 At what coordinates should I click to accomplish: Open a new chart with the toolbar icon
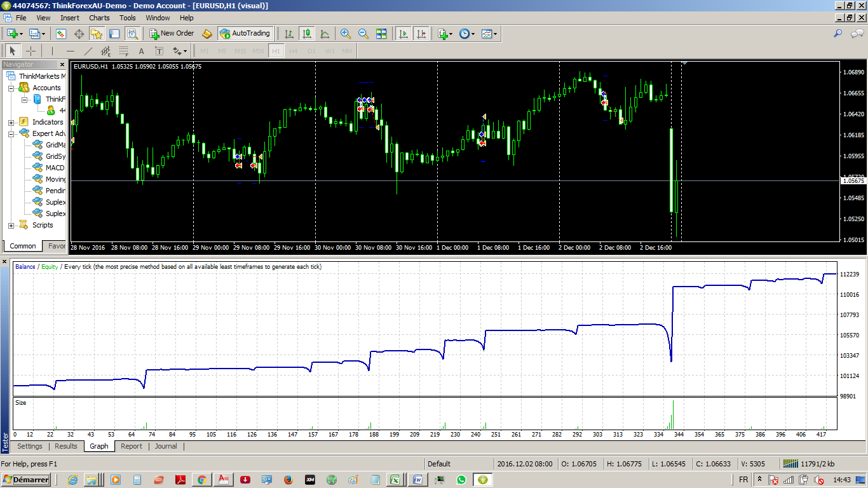coord(12,34)
